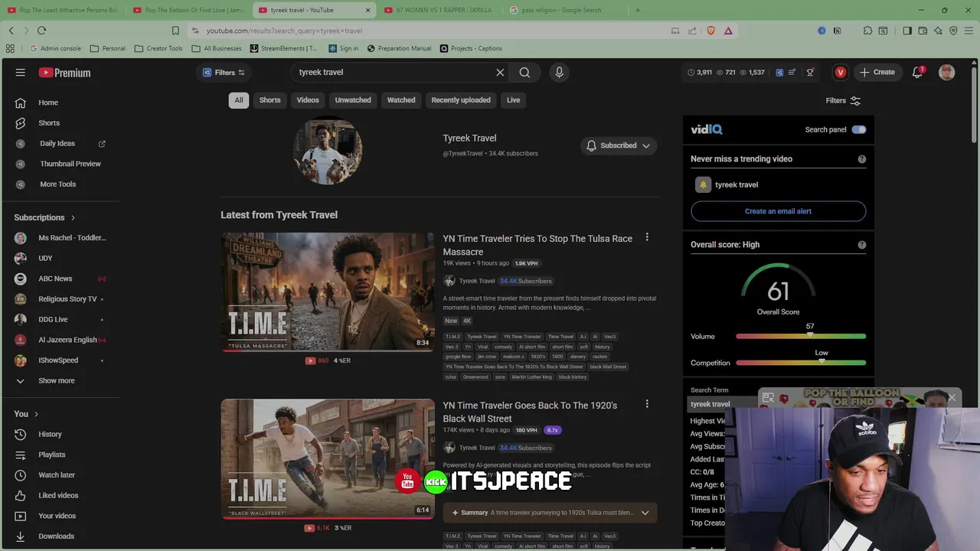Viewport: 980px width, 551px height.
Task: Open the YouTube hamburger guide menu
Action: click(x=21, y=73)
